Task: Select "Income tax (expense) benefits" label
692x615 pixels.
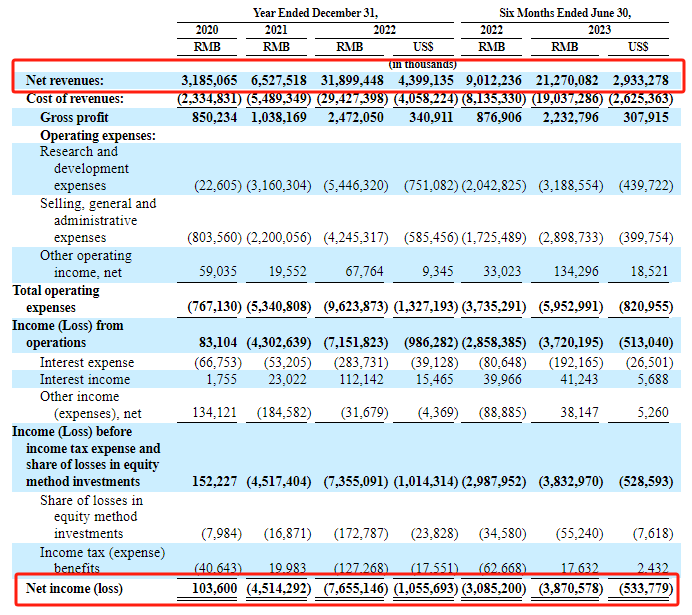Action: point(102,561)
